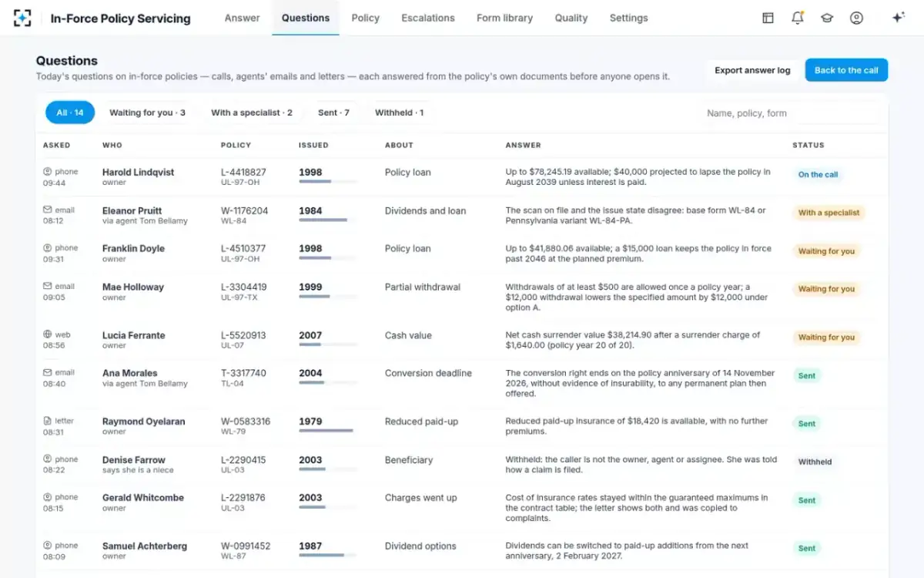Screen dimensions: 924x578
Task: Select the All · 14 filter chip
Action: click(70, 113)
